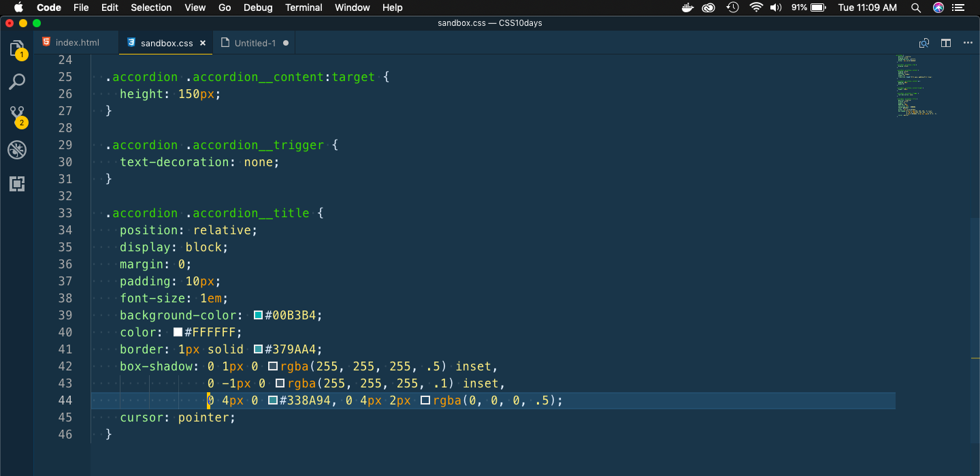
Task: Open the Help menu
Action: pos(393,7)
